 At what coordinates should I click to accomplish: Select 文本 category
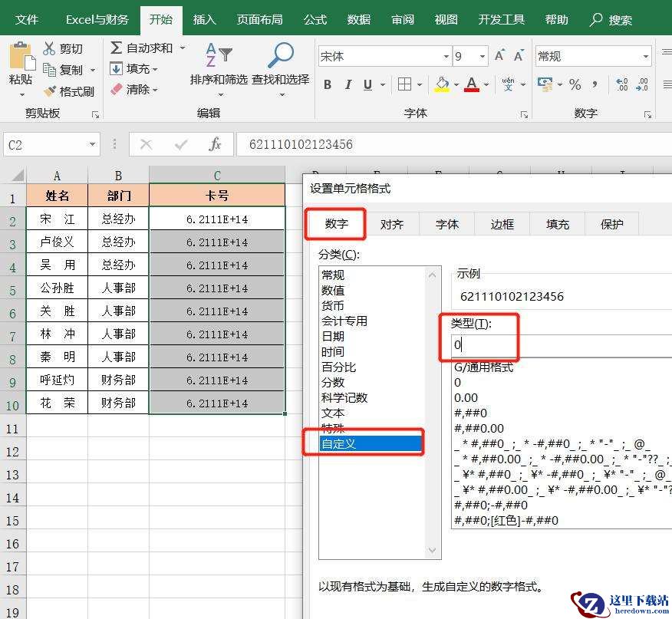tap(333, 413)
